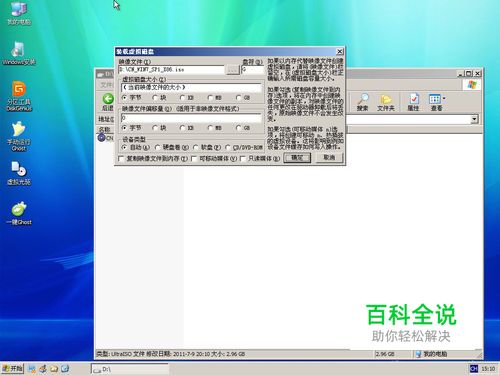Toggle the 文件夹 folders toolbar icon
Viewport: 500px width, 375px height.
[386, 102]
